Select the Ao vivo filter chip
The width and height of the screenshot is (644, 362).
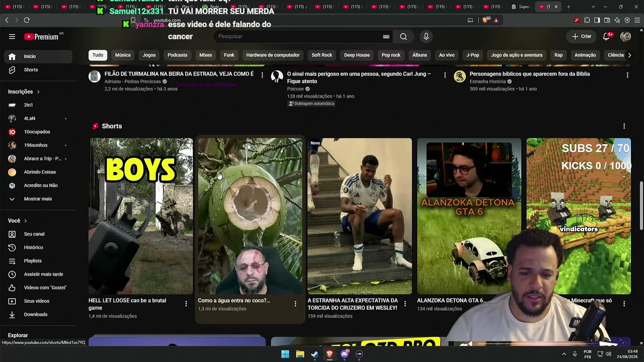446,55
